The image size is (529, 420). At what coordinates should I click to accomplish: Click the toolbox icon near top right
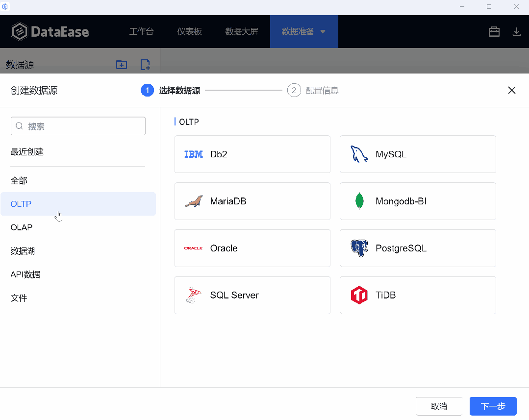(x=494, y=31)
